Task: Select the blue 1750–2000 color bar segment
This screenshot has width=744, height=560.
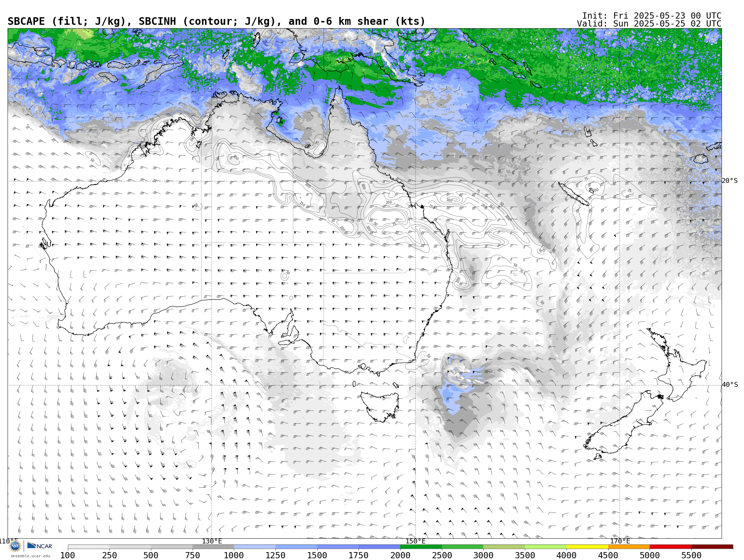Action: pyautogui.click(x=379, y=547)
